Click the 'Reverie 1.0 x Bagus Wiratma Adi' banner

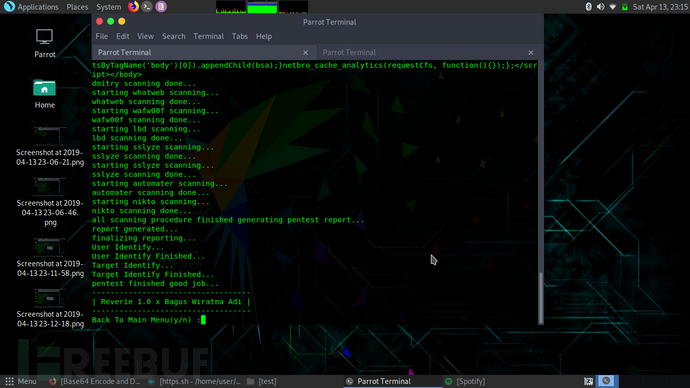[171, 302]
